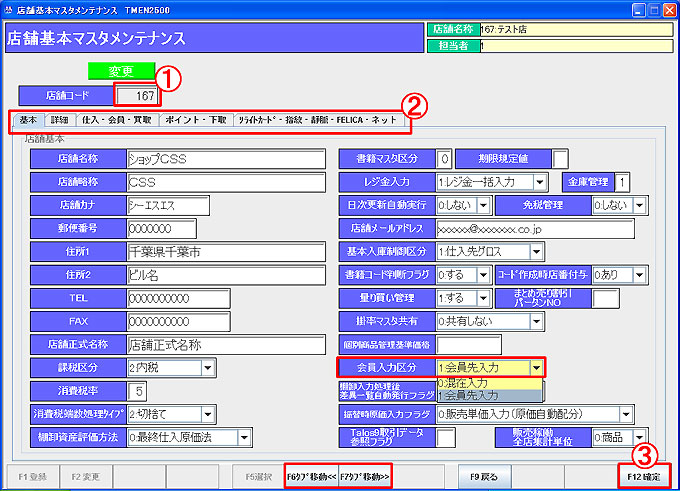This screenshot has height=491, width=680.
Task: Select the ポイント・下取 tab
Action: click(194, 121)
